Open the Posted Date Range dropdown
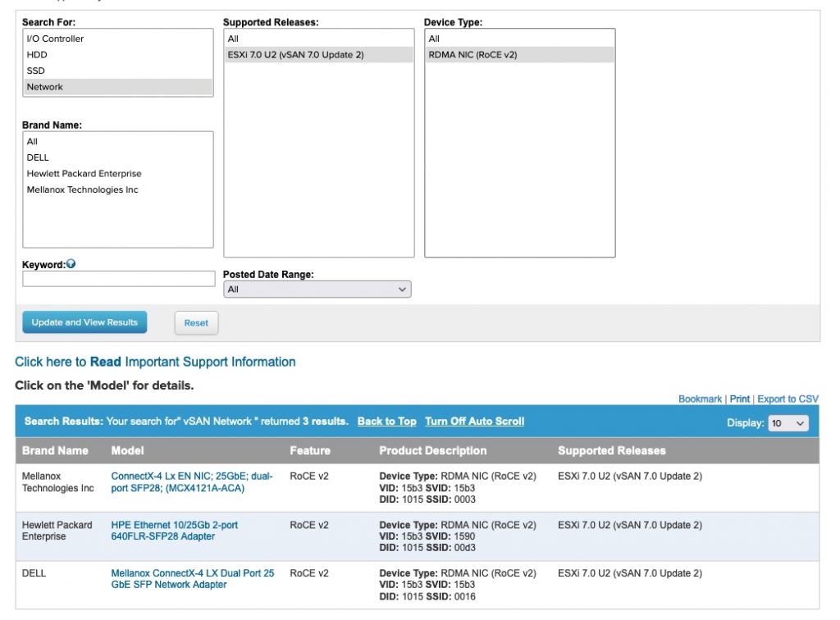840x620 pixels. [317, 289]
